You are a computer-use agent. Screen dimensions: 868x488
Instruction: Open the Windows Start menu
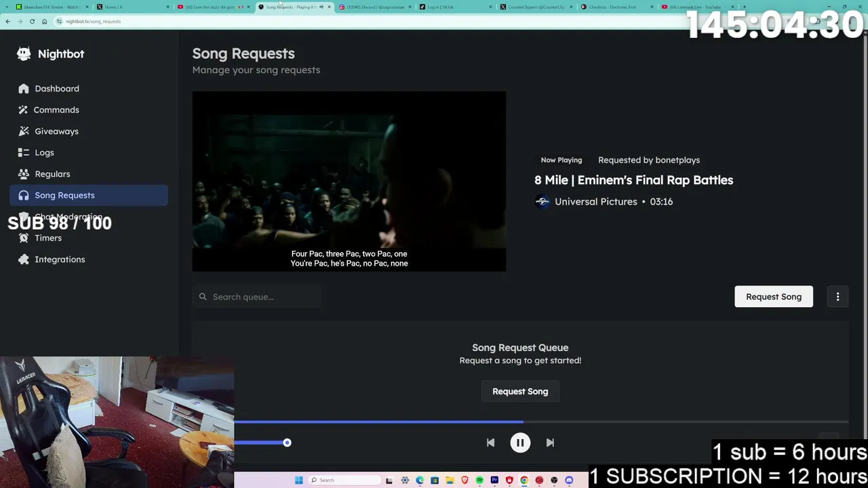point(298,481)
